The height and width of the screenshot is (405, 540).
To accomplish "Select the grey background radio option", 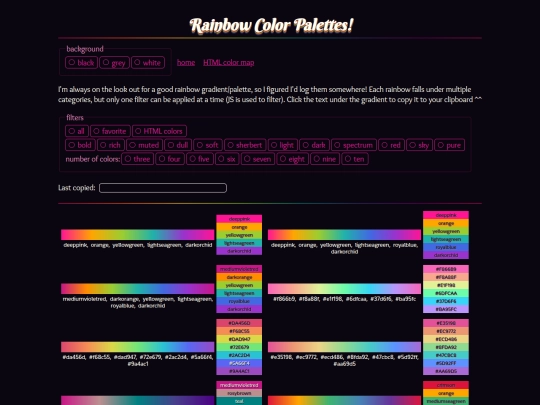I will [x=114, y=63].
